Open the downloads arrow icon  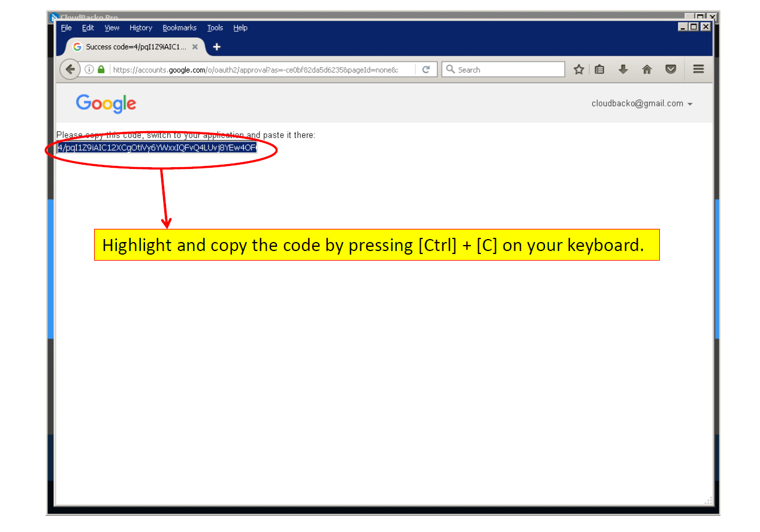tap(623, 69)
